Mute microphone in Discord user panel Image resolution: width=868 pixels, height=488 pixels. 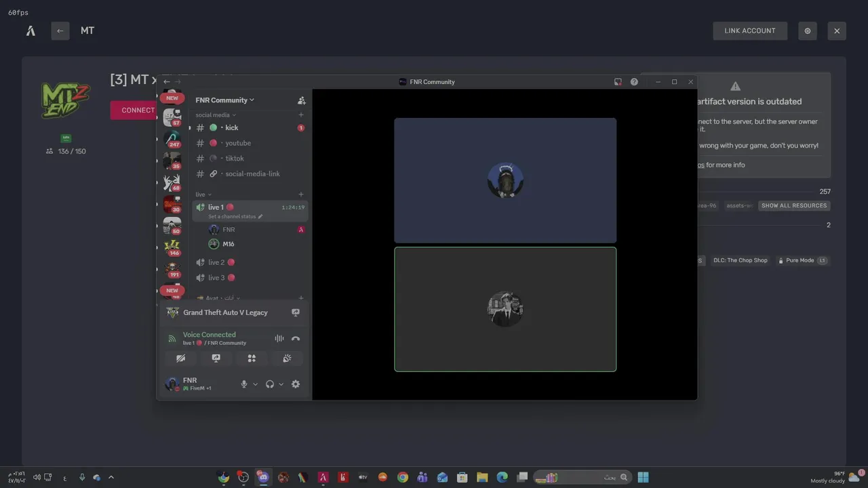coord(244,384)
